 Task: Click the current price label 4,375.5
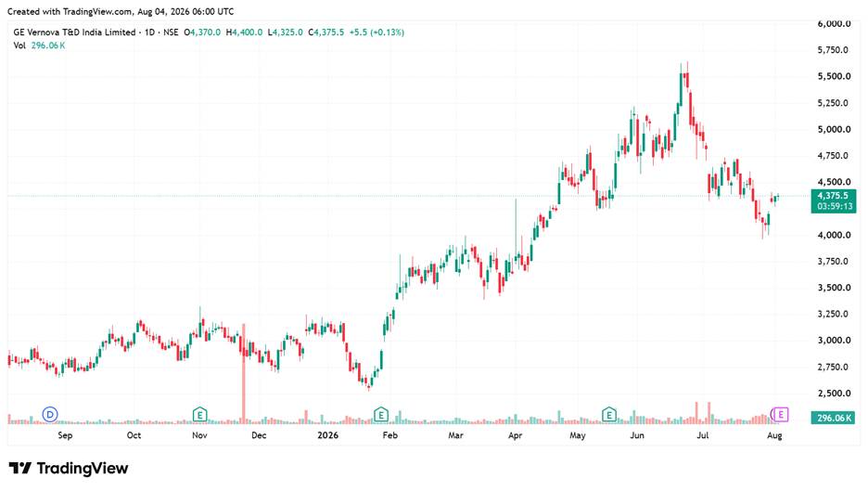coord(833,196)
